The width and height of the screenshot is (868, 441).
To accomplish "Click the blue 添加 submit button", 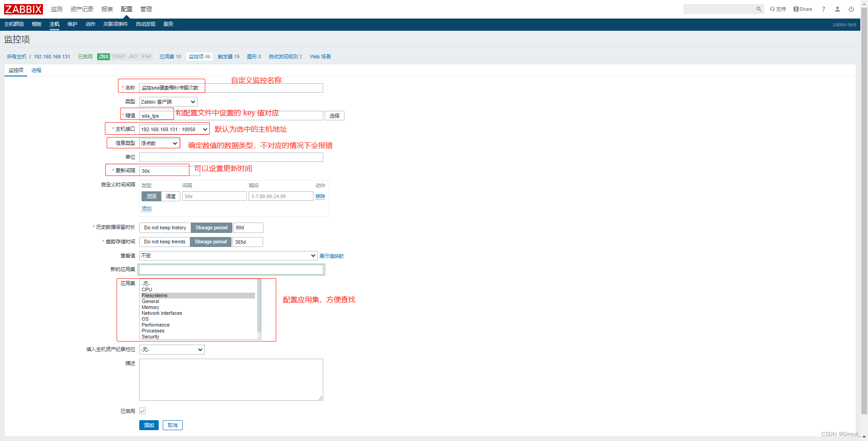I will [149, 425].
